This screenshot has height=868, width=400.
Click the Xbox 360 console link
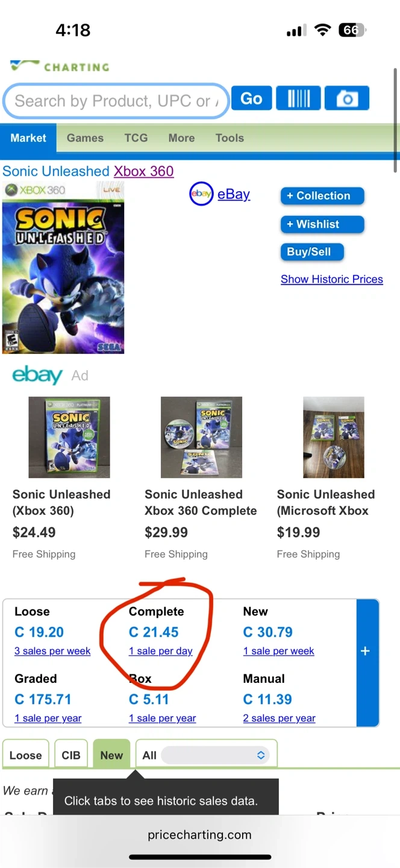point(144,171)
